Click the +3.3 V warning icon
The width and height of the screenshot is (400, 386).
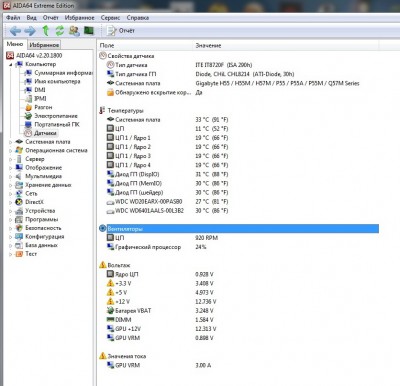110,283
